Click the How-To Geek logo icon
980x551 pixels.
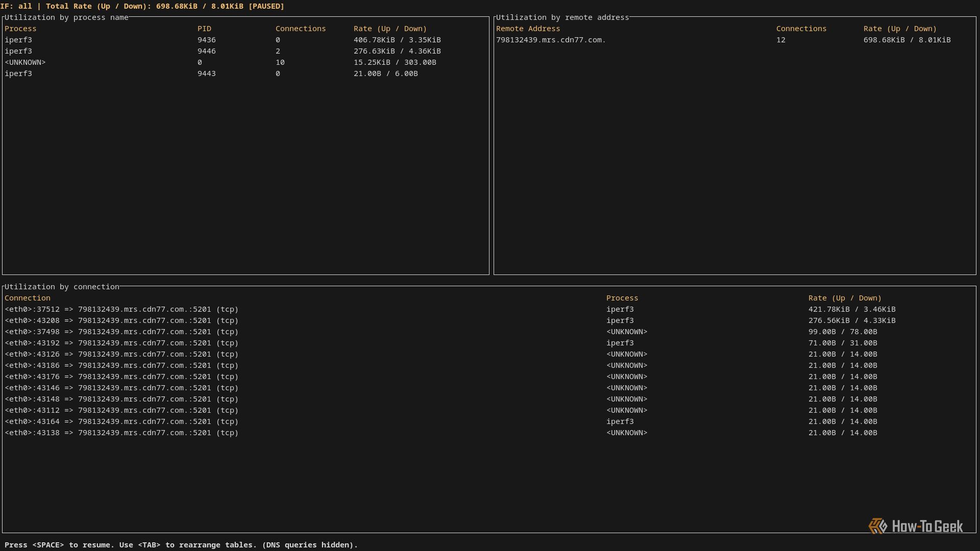[x=878, y=526]
